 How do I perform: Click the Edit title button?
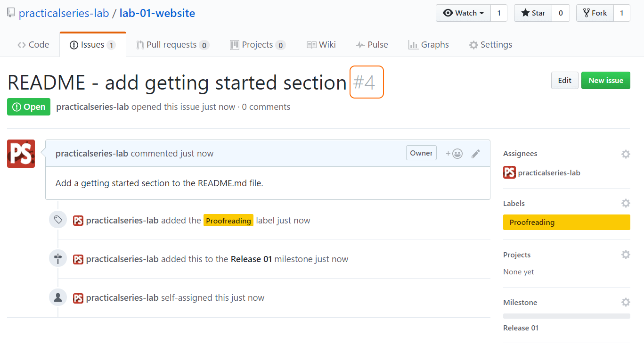(564, 81)
